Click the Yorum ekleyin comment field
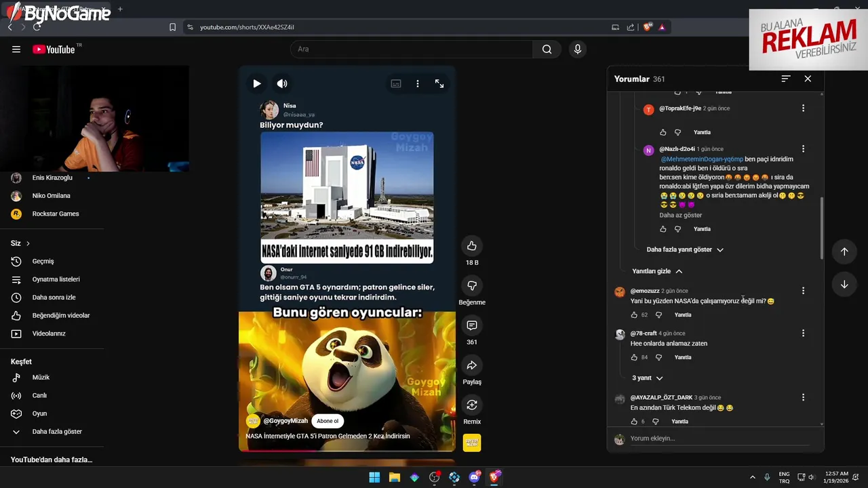Viewport: 868px width, 488px height. tap(719, 439)
